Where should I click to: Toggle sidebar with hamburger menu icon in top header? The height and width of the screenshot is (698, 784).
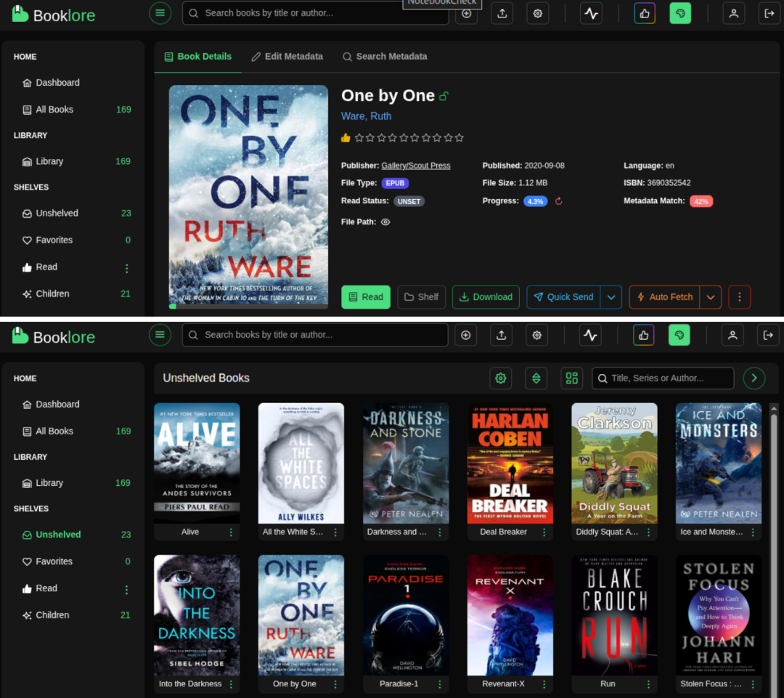[160, 13]
